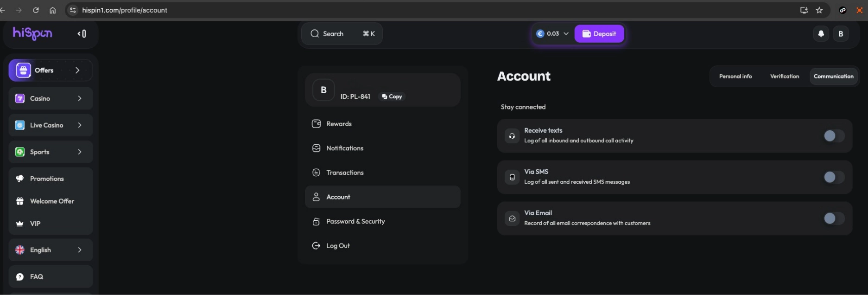
Task: Click the site information icon in address bar
Action: (72, 10)
